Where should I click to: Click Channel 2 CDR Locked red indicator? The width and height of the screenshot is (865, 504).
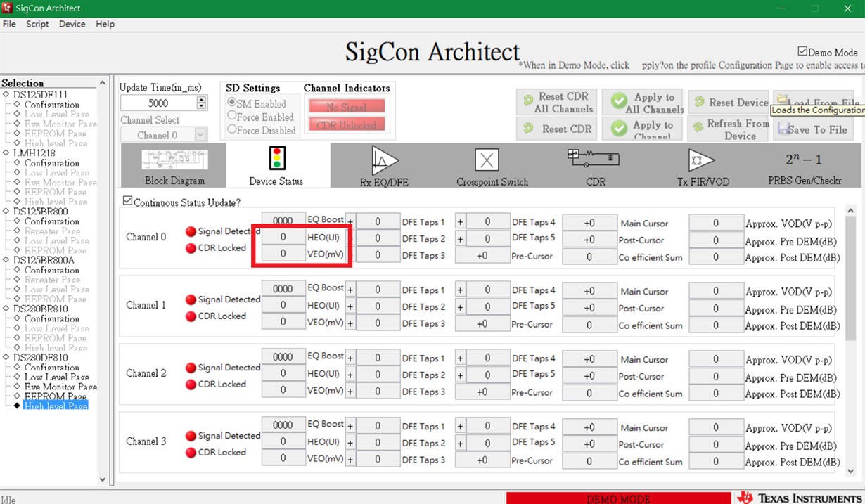click(191, 385)
